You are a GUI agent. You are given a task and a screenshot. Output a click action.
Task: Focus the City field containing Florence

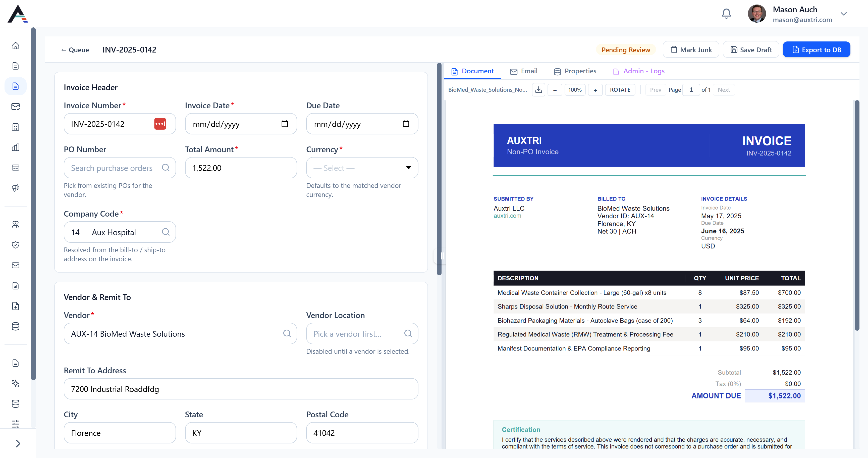coord(120,433)
